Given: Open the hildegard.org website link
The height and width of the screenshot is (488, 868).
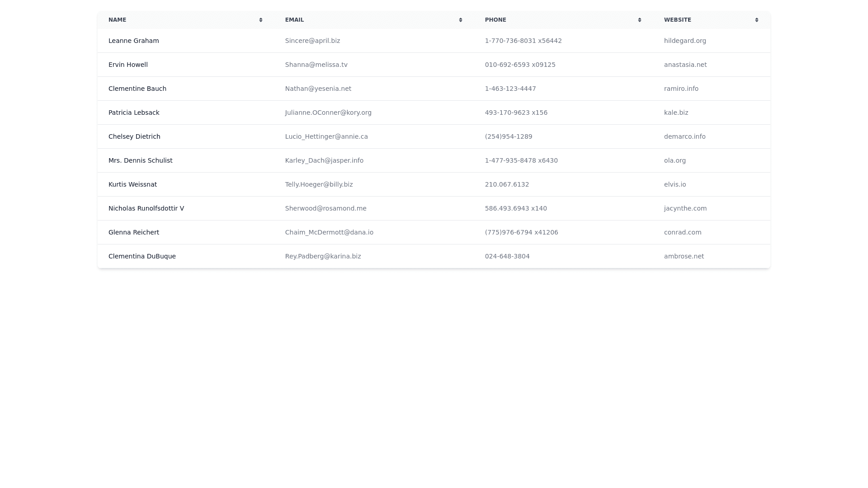Looking at the screenshot, I should [x=685, y=41].
